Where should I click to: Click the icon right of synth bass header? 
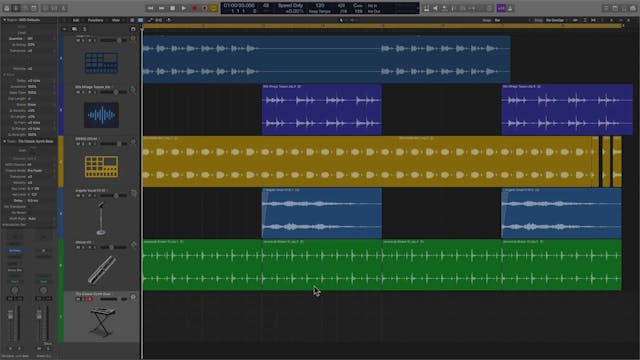pyautogui.click(x=133, y=298)
